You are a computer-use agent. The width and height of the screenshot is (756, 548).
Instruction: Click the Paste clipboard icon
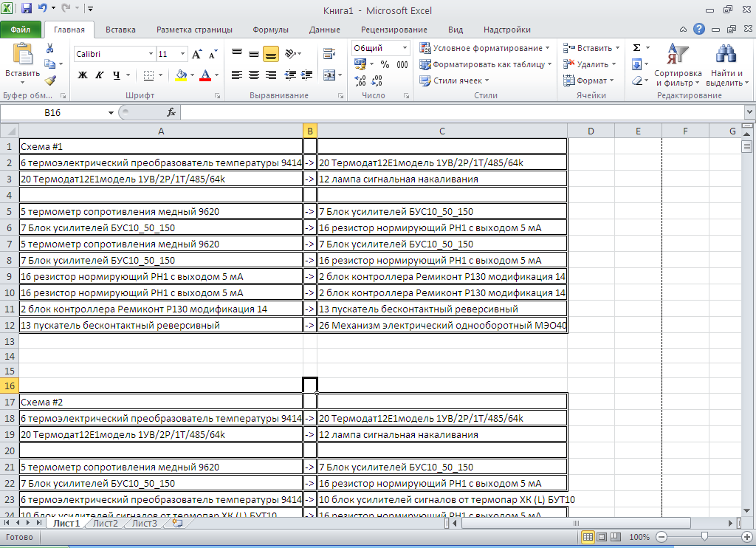(22, 54)
